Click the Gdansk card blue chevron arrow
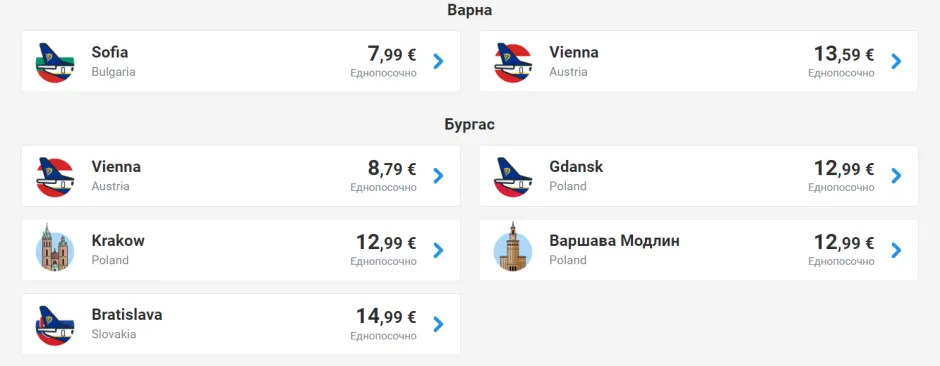This screenshot has width=940, height=366. click(896, 176)
